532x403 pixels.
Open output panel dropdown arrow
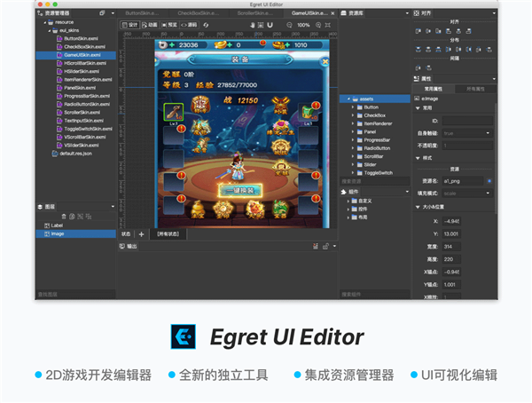(x=334, y=247)
